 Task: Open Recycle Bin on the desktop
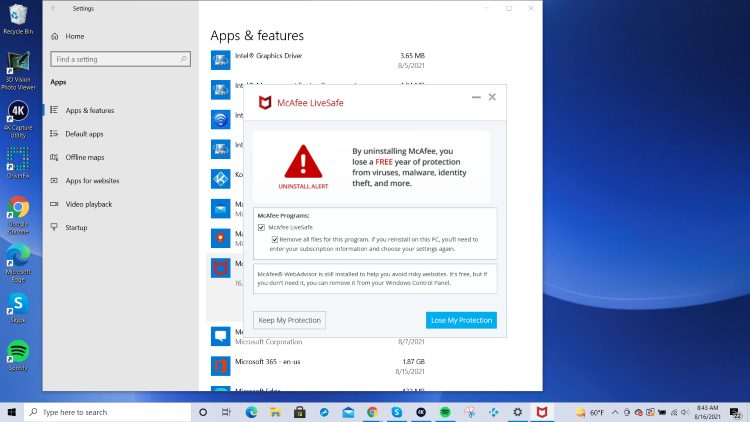(18, 19)
